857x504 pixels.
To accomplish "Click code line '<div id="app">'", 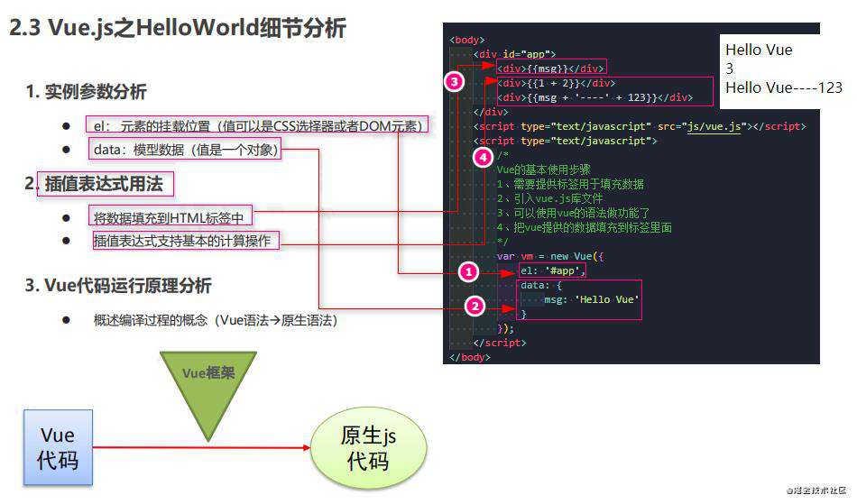I will coord(514,54).
